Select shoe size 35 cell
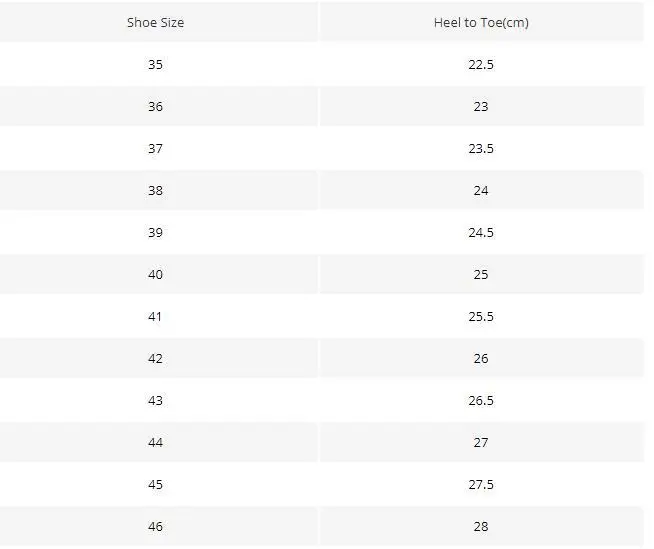Screen dimensions: 654x549 pos(155,64)
